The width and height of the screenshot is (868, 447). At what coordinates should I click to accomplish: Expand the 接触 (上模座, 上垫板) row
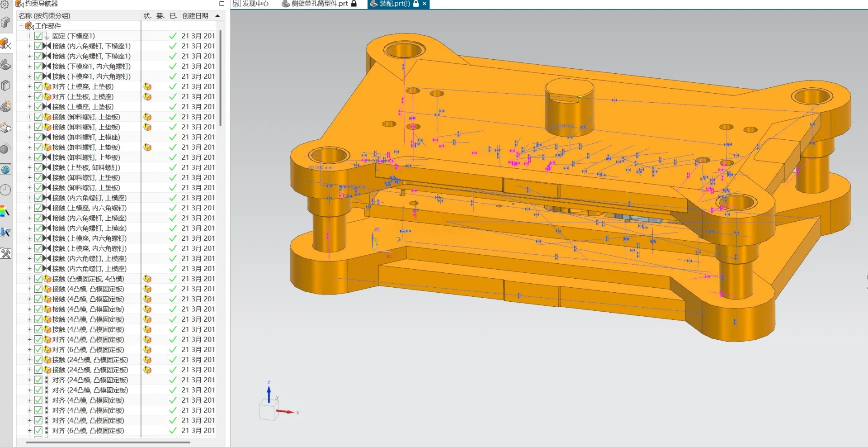coord(30,107)
